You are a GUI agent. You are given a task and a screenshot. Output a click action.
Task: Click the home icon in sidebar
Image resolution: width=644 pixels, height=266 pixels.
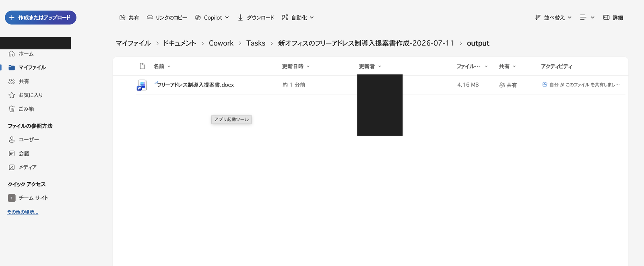click(x=12, y=54)
